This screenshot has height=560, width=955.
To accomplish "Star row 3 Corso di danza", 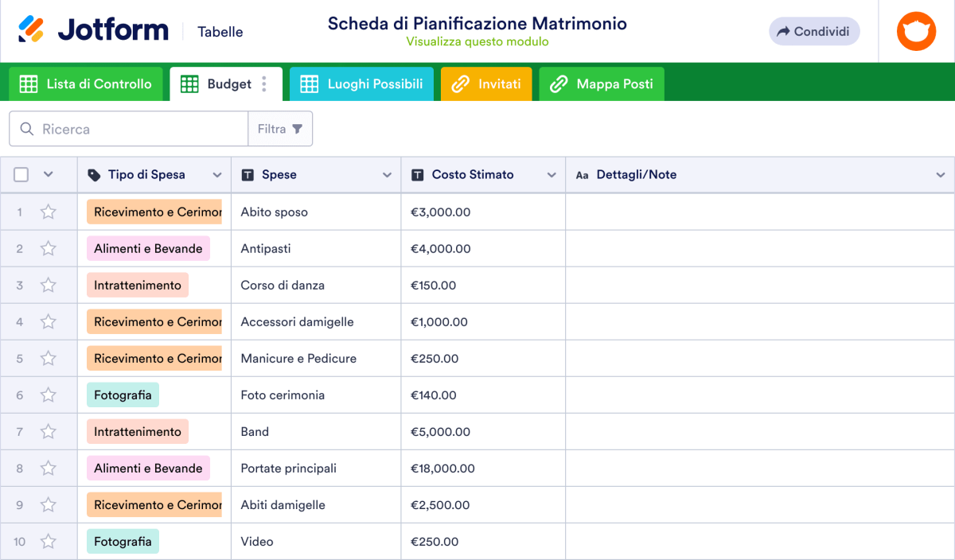I will (49, 285).
